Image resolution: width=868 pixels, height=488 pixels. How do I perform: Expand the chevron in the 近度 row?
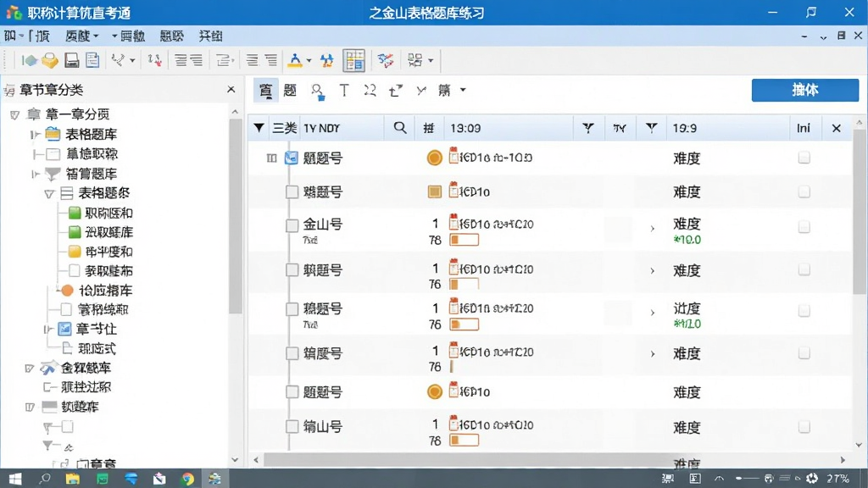coord(653,313)
